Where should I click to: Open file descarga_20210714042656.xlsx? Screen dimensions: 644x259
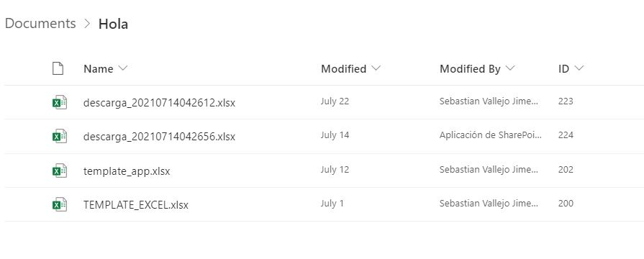[x=159, y=136]
